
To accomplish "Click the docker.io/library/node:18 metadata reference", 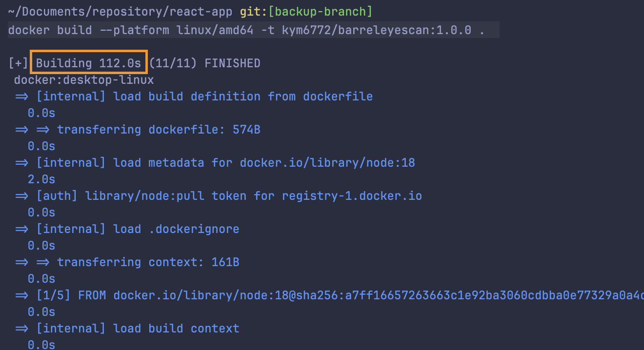I will [327, 163].
